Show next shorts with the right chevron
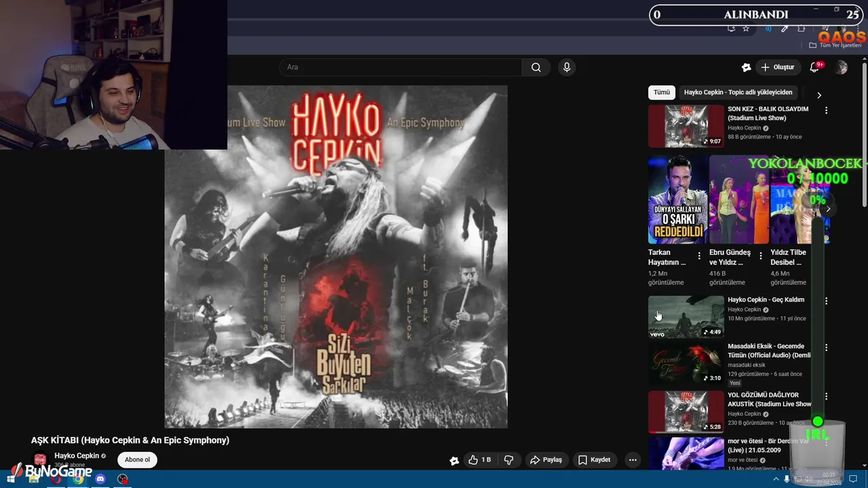The image size is (868, 488). coord(828,209)
